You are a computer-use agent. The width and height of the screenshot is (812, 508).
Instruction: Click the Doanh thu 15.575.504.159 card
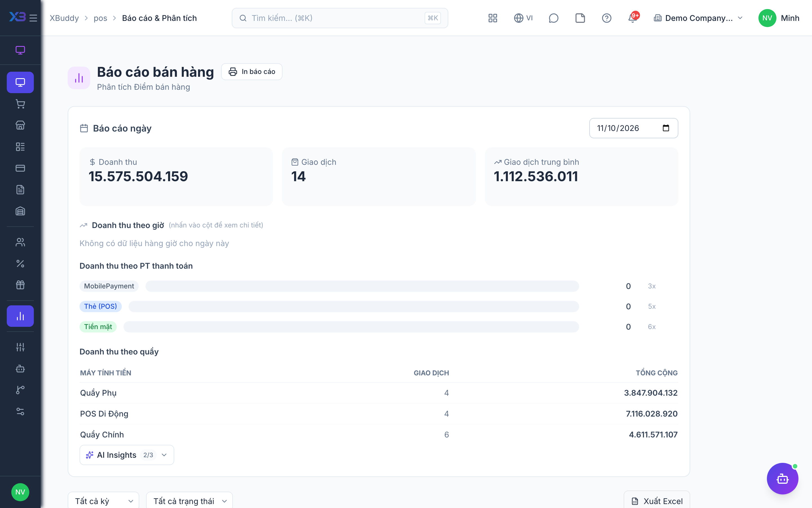coord(176,177)
